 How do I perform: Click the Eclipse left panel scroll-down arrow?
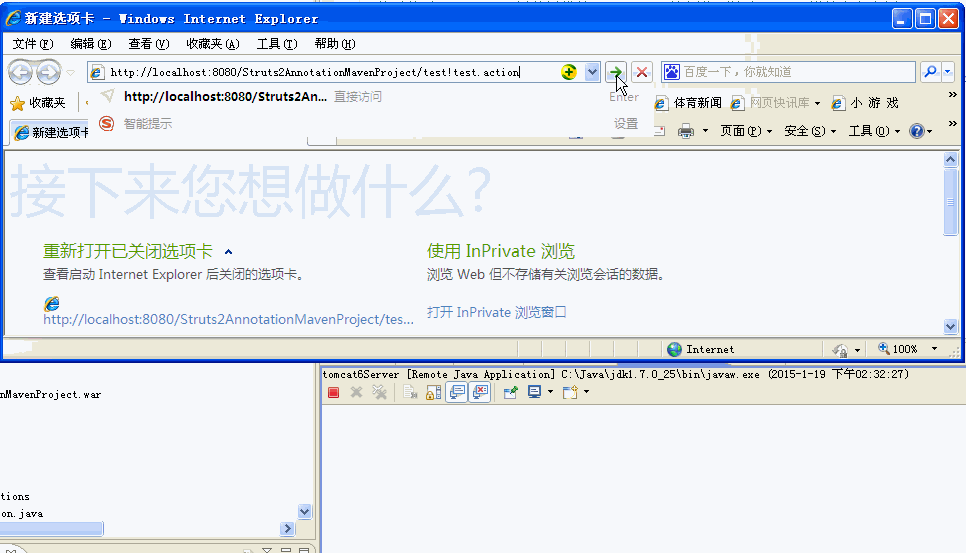304,511
